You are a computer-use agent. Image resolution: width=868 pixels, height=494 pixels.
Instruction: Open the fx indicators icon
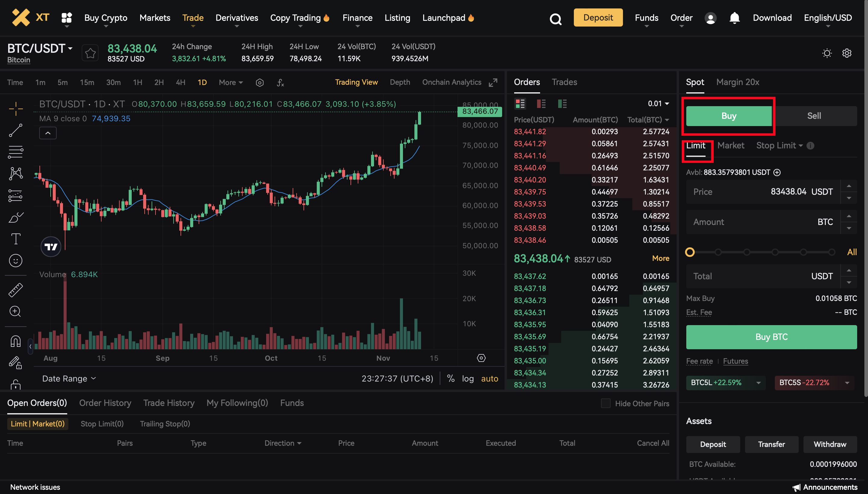point(280,82)
